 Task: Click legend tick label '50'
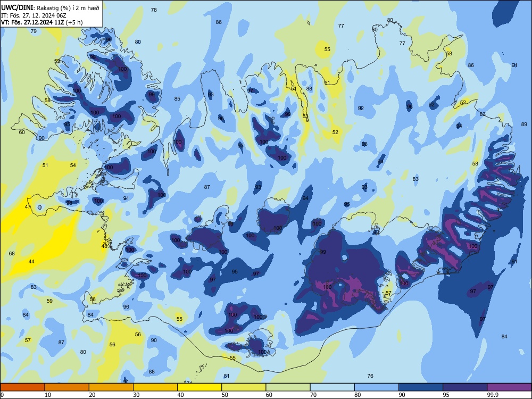pyautogui.click(x=225, y=395)
